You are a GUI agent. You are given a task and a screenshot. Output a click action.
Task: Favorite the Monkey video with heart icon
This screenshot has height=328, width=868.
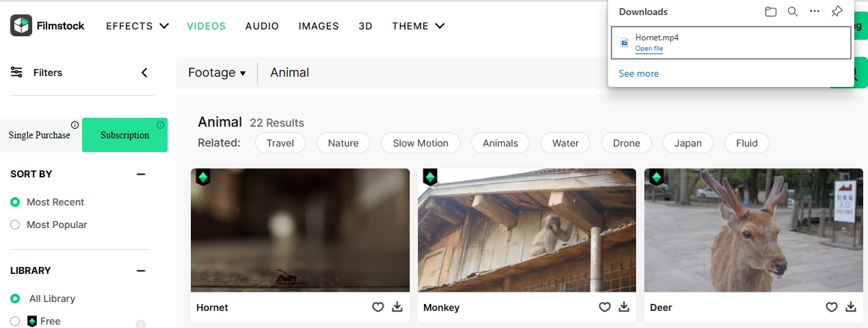click(x=605, y=307)
